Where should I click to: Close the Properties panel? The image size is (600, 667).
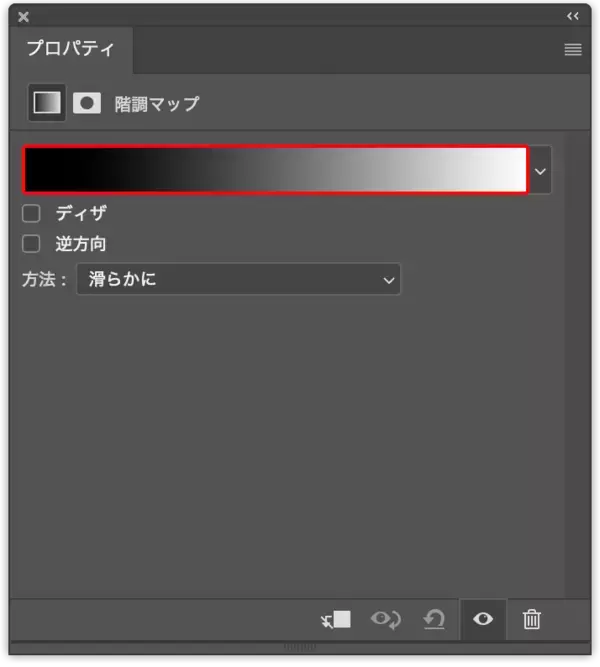coord(24,17)
